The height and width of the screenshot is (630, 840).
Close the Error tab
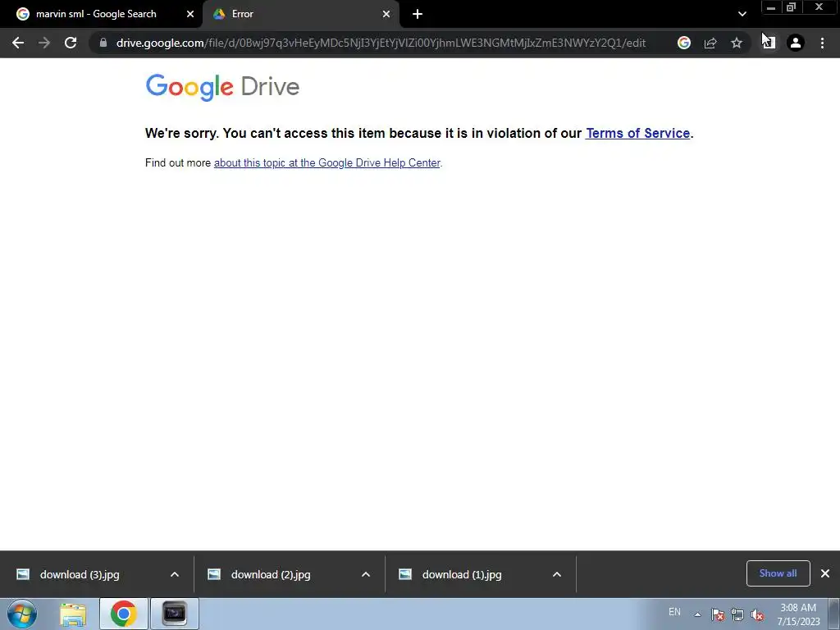pyautogui.click(x=386, y=15)
